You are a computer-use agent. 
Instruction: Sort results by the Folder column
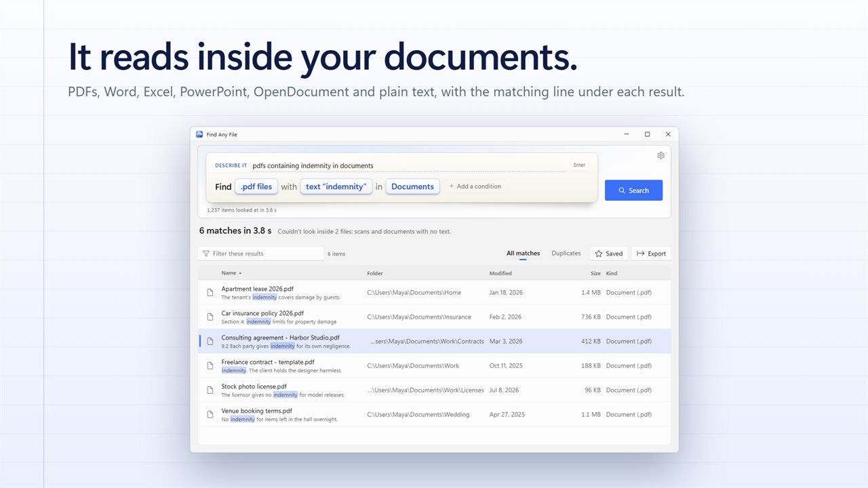tap(375, 273)
